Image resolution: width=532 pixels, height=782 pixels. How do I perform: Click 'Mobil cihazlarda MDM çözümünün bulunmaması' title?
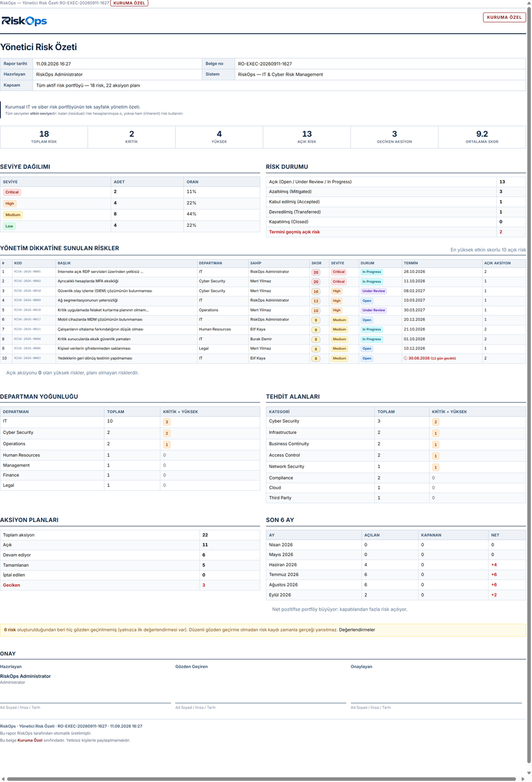pos(100,320)
